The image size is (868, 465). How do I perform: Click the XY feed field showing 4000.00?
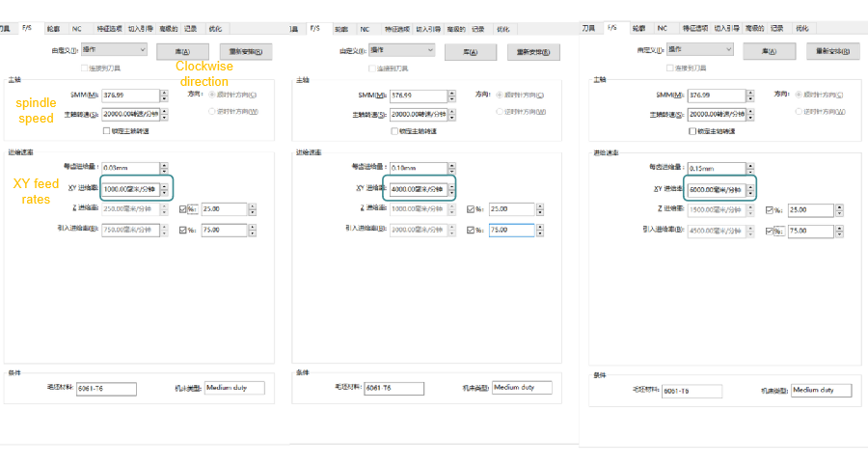419,189
